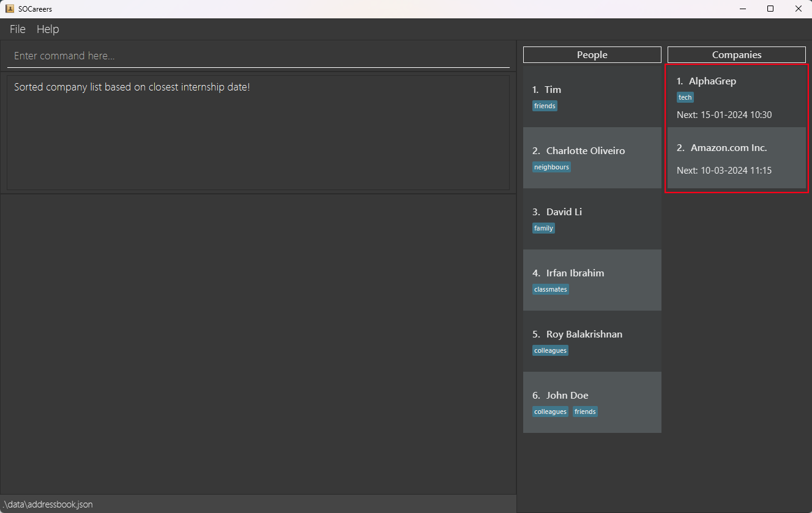Select Irfan Ibrahim's contact card
Image resolution: width=812 pixels, height=513 pixels.
(x=592, y=280)
